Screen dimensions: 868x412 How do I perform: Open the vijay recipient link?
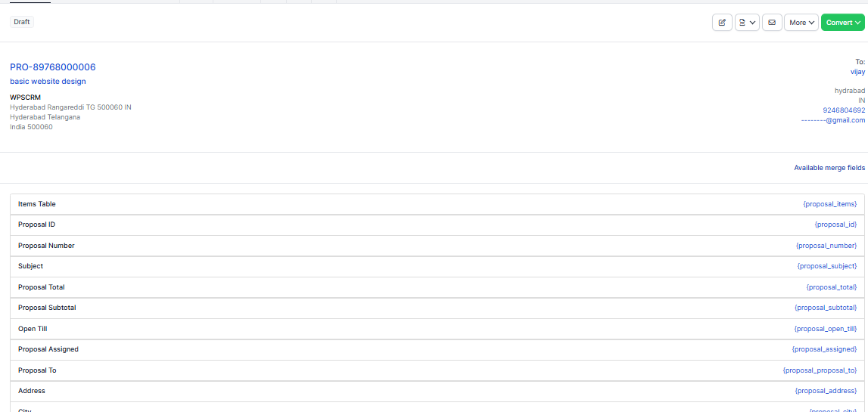tap(857, 72)
